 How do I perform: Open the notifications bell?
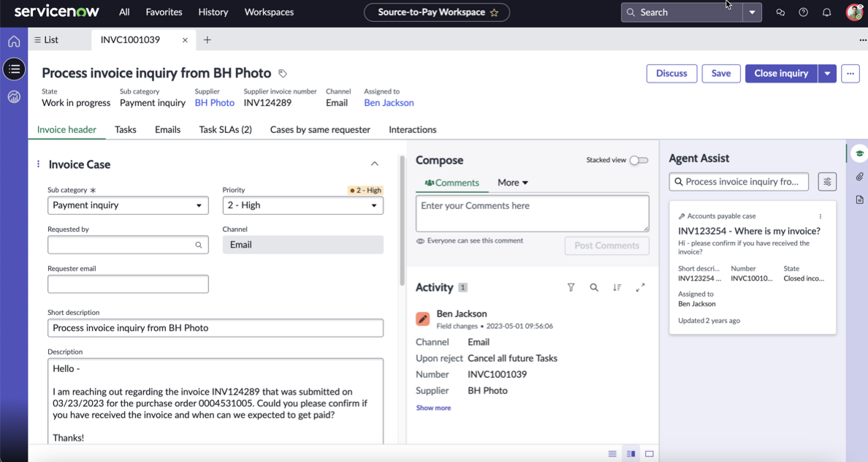826,12
